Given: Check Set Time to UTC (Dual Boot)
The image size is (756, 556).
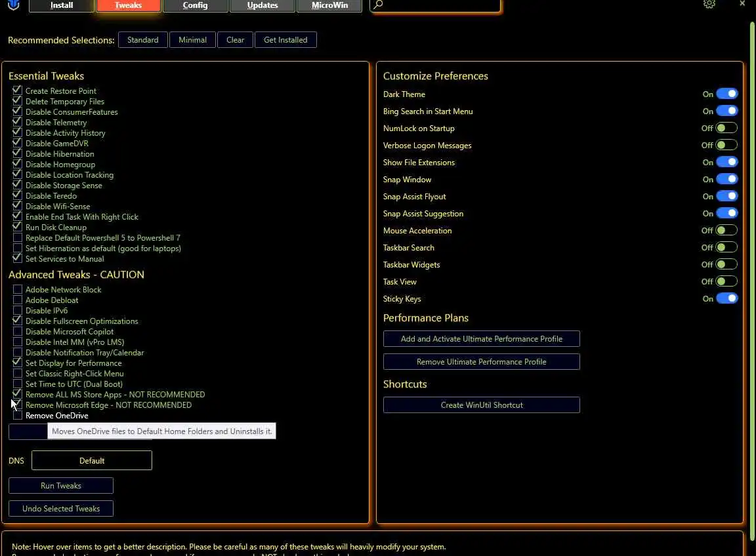Looking at the screenshot, I should [17, 384].
